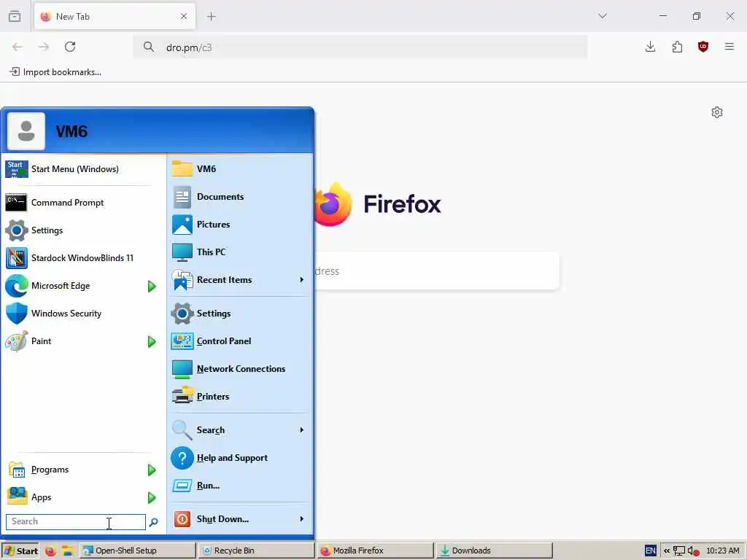Go back in Firefox
The image size is (747, 560).
tap(18, 47)
